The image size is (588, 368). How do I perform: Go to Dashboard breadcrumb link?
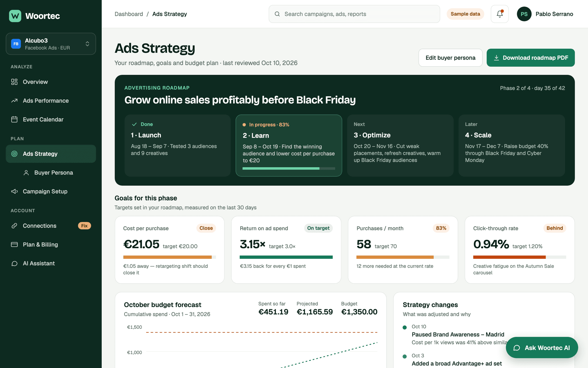click(x=129, y=14)
